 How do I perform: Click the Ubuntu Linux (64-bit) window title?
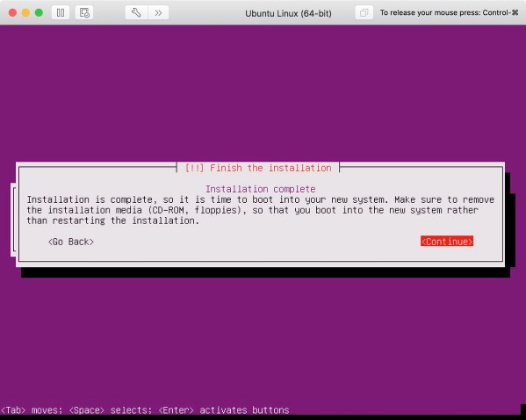pyautogui.click(x=288, y=13)
